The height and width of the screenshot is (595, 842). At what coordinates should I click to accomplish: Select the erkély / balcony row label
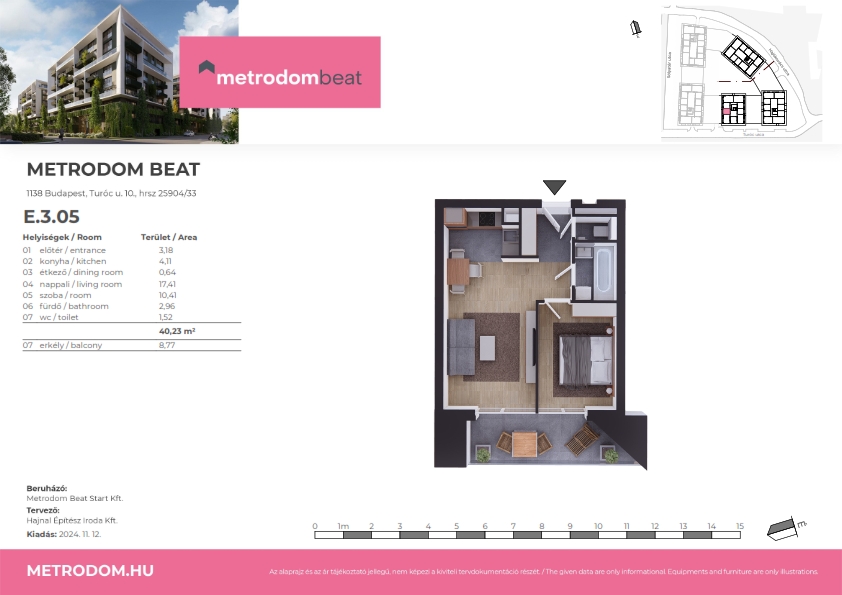[70, 345]
